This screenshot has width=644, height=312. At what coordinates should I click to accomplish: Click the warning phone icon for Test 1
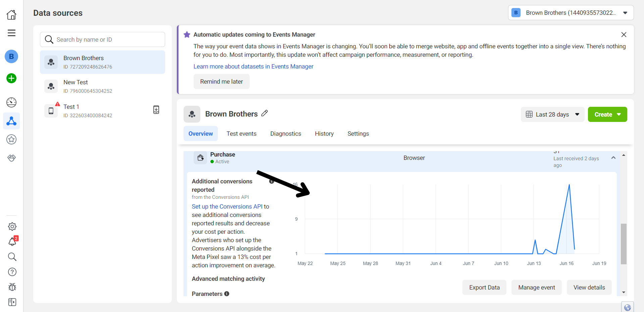pos(51,111)
